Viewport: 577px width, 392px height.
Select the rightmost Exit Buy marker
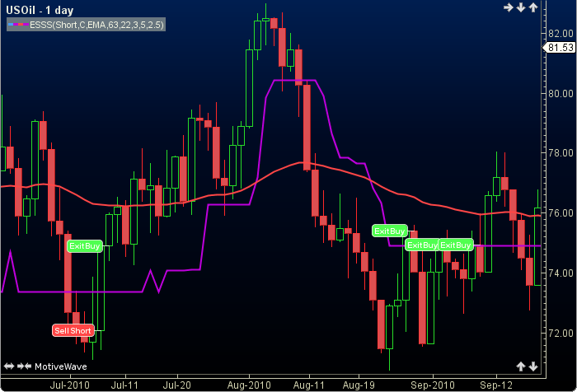[456, 245]
